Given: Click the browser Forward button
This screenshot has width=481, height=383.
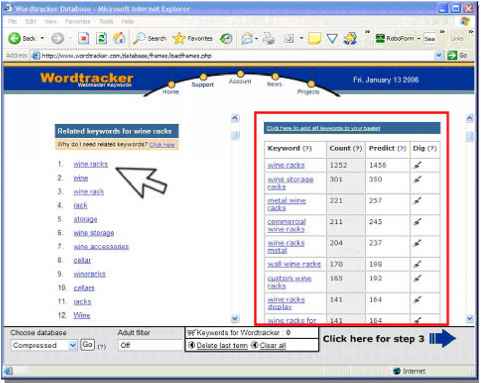Looking at the screenshot, I should pos(57,39).
